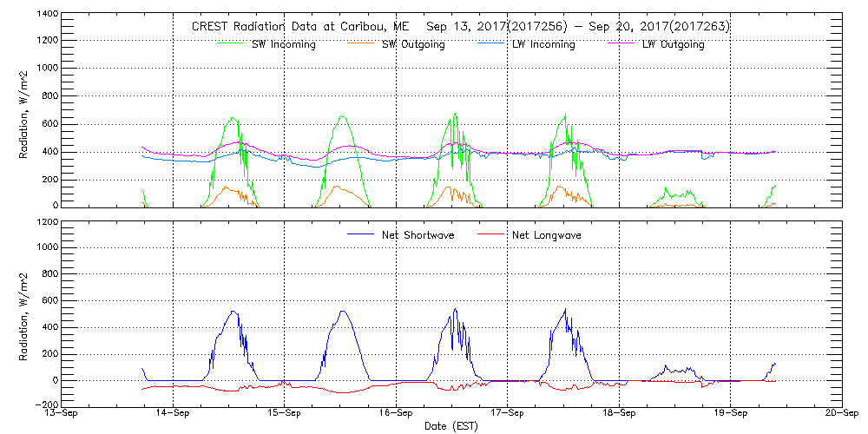This screenshot has height=434, width=868.
Task: Click the Net Shortwave legend label
Action: pos(418,234)
